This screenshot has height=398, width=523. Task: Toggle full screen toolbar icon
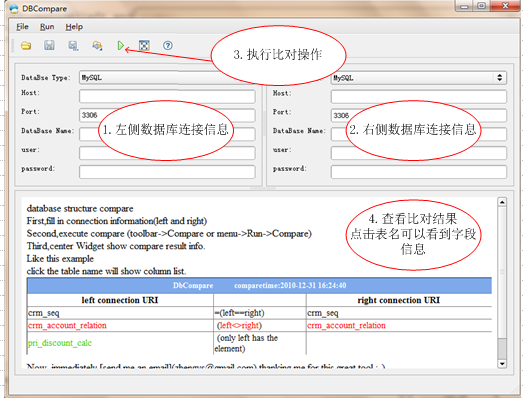pos(144,45)
